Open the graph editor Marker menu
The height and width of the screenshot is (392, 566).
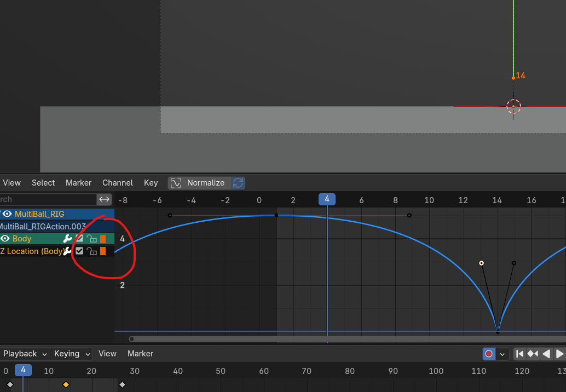(78, 183)
